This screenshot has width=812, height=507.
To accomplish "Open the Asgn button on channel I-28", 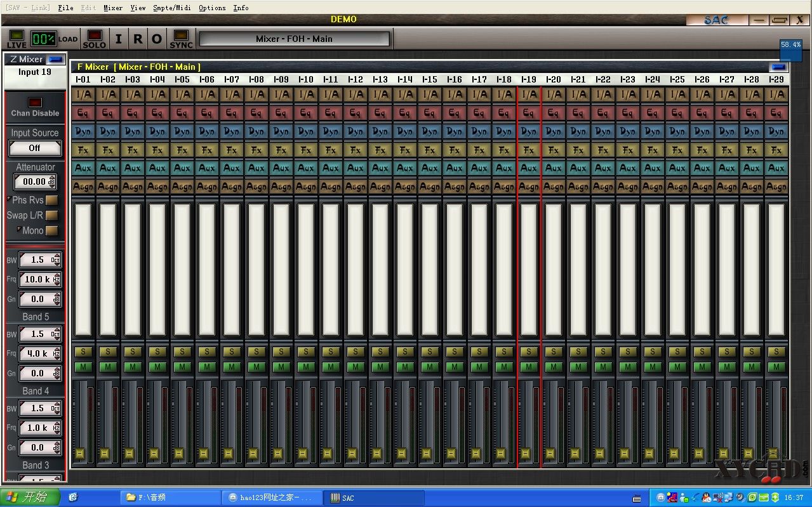I will coord(752,187).
